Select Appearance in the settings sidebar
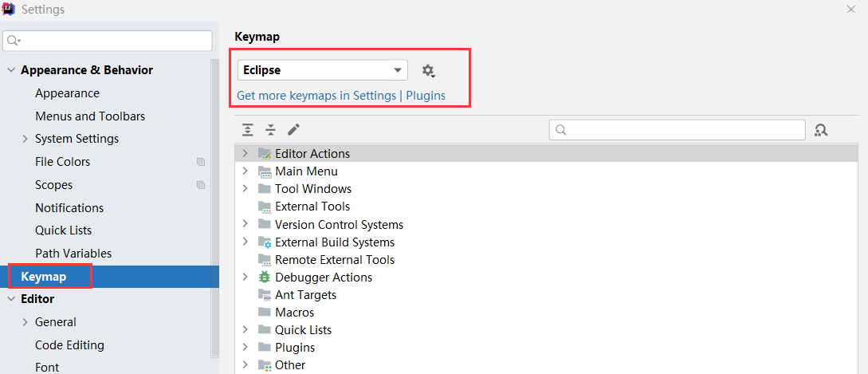 [x=67, y=93]
